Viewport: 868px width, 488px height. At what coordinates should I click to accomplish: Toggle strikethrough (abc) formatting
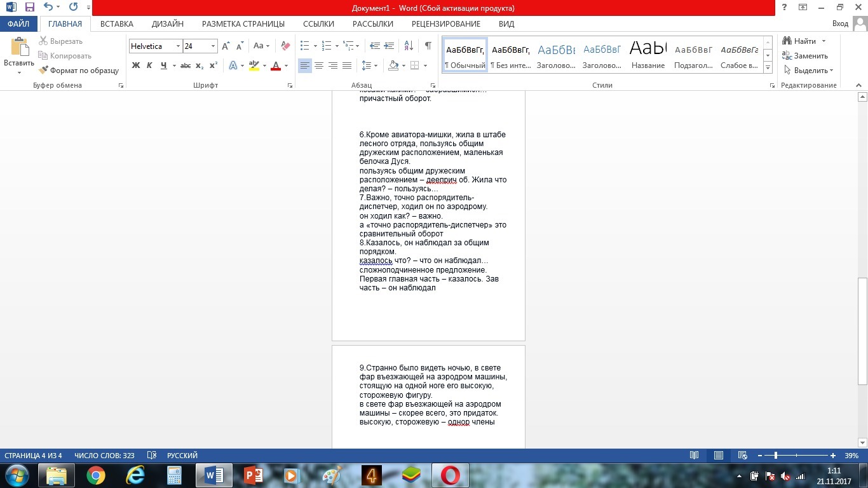186,65
